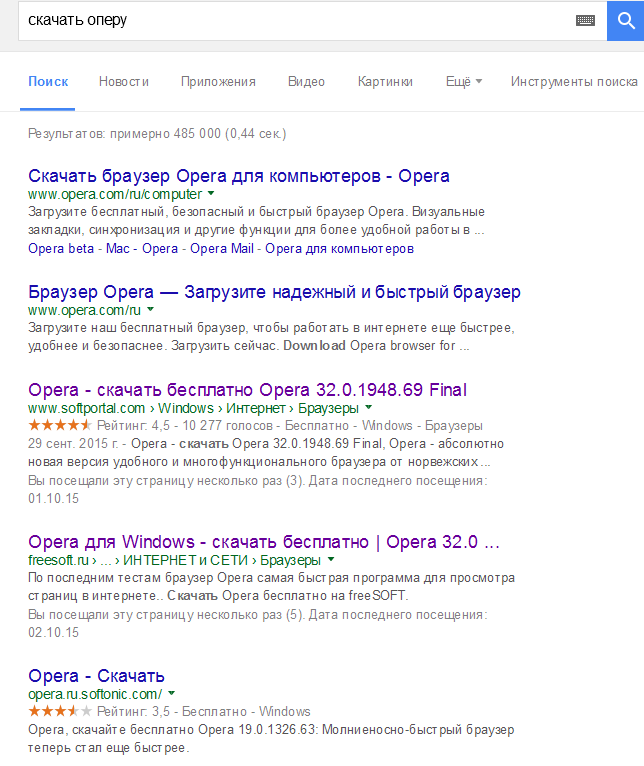
Task: Click the www.opera.com/ru/computer URL text
Action: [x=115, y=194]
